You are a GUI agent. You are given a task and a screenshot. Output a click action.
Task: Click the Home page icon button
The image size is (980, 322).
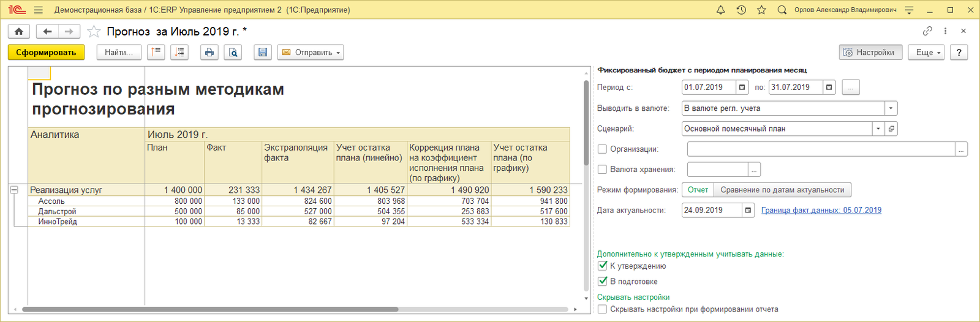[19, 31]
